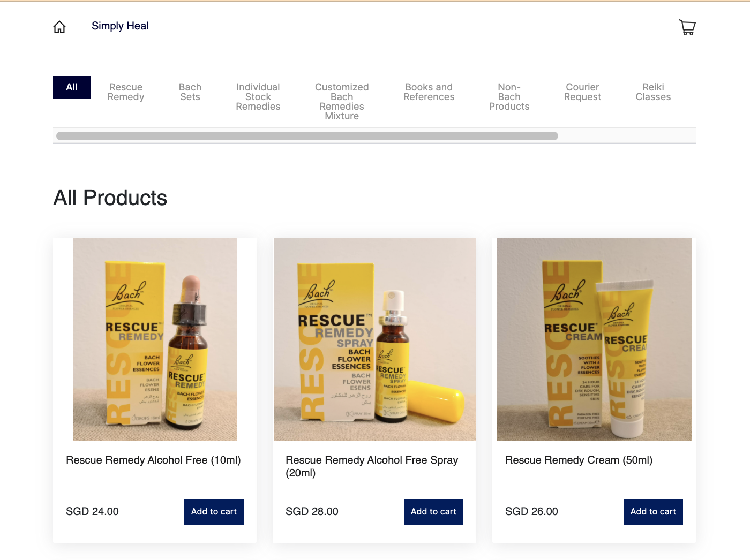This screenshot has width=750, height=560.
Task: Open the Rescue Remedy dropper bottle image
Action: coord(155,339)
